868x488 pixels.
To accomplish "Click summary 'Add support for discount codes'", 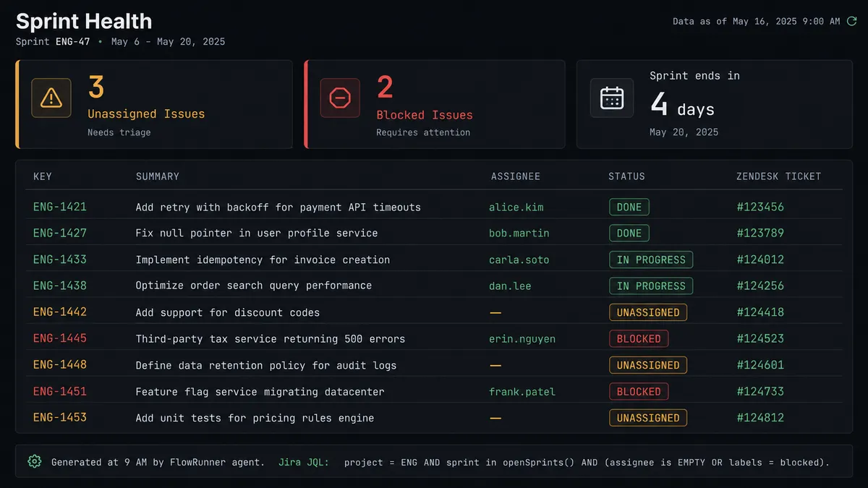I will pyautogui.click(x=228, y=312).
